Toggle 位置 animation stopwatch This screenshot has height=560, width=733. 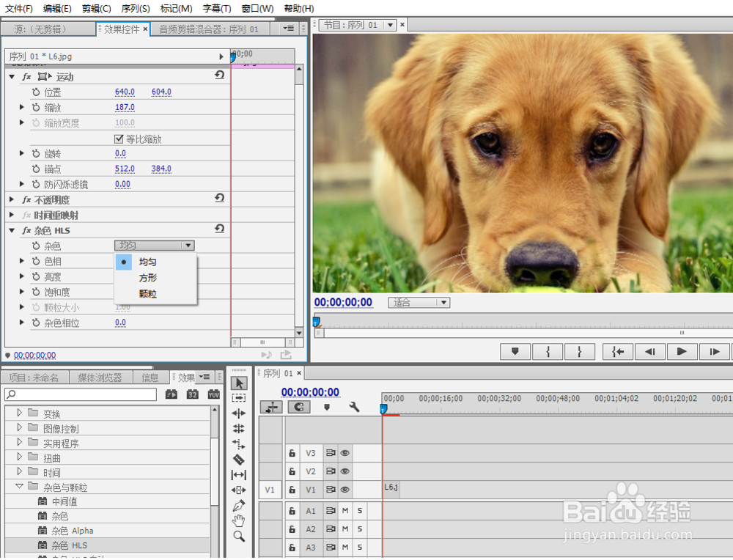tap(36, 92)
